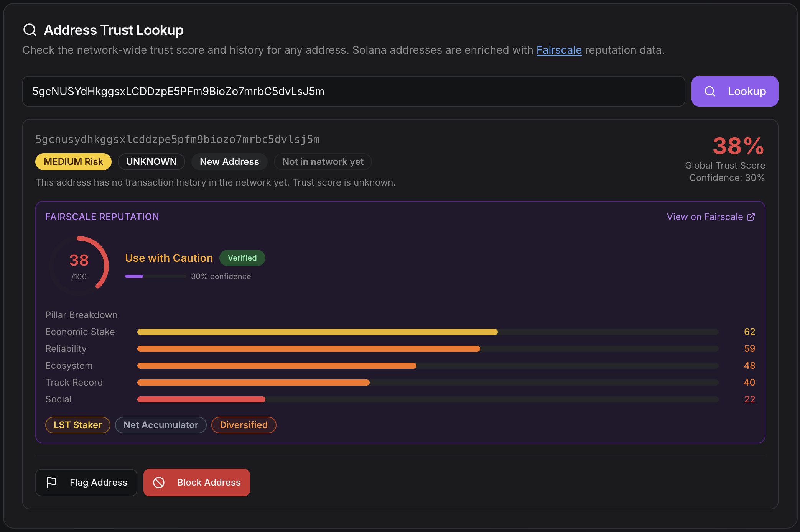Click the Ecosystem label
The width and height of the screenshot is (800, 532).
69,366
